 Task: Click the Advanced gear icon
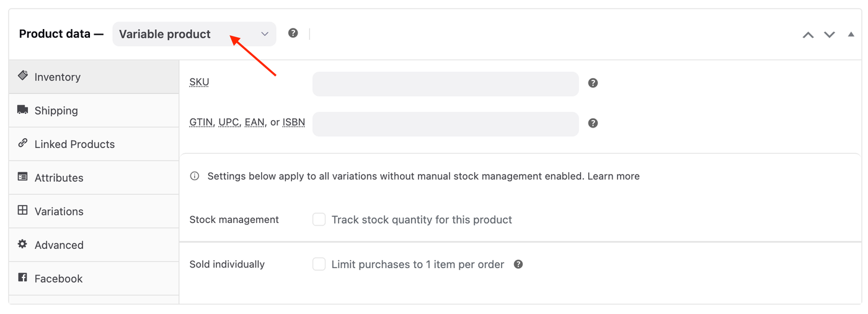(x=23, y=244)
